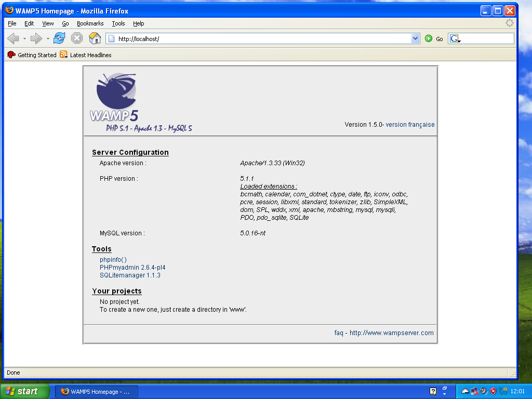Click the red security shield tray icon
The height and width of the screenshot is (399, 532).
pyautogui.click(x=494, y=391)
